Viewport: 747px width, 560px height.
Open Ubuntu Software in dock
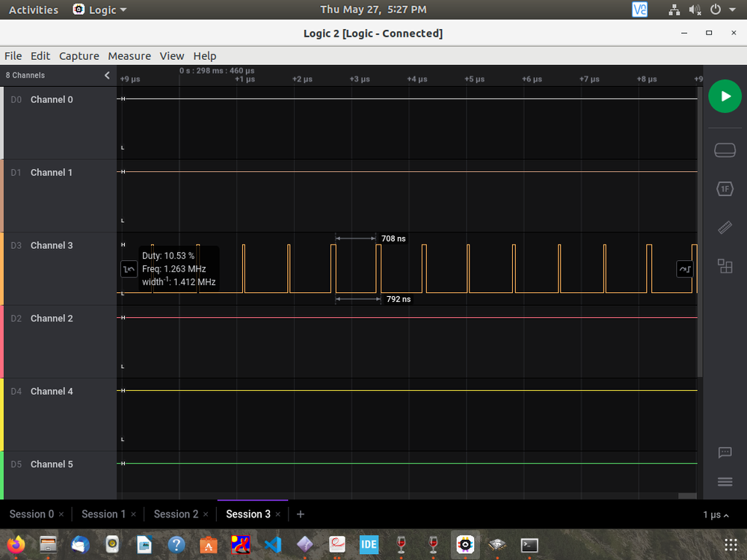coord(208,544)
